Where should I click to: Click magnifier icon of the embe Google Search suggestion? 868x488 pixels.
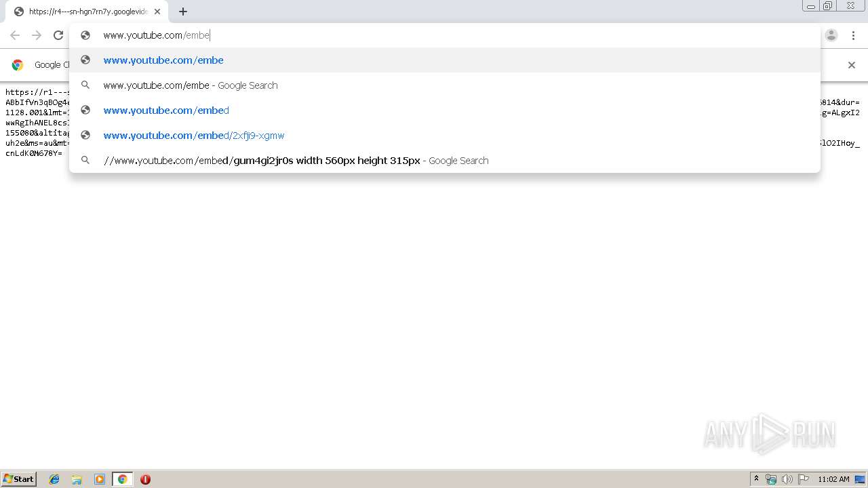tap(85, 85)
